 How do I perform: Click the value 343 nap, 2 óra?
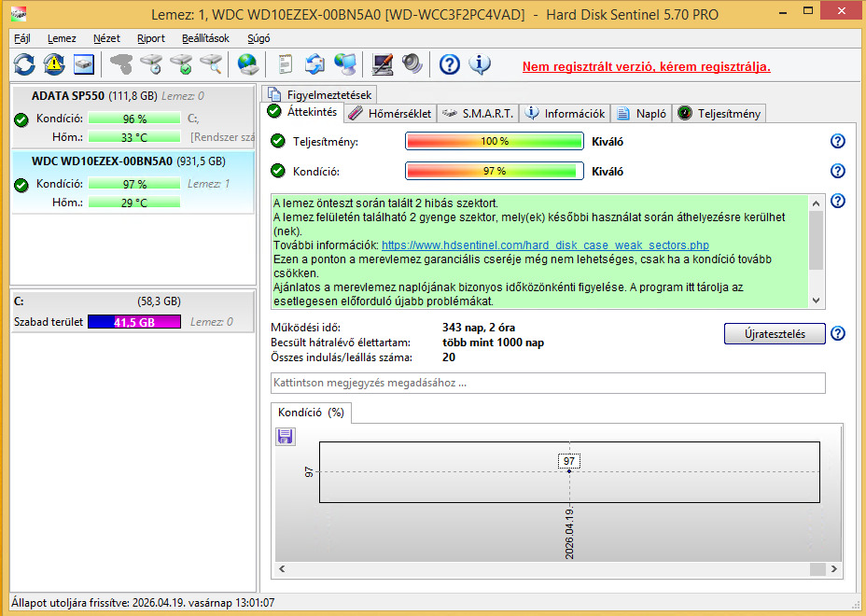coord(479,328)
